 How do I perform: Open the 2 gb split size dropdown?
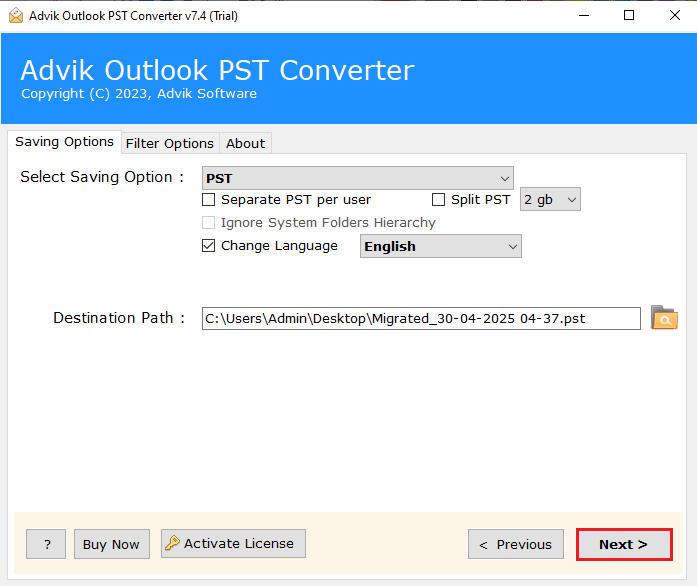tap(550, 199)
